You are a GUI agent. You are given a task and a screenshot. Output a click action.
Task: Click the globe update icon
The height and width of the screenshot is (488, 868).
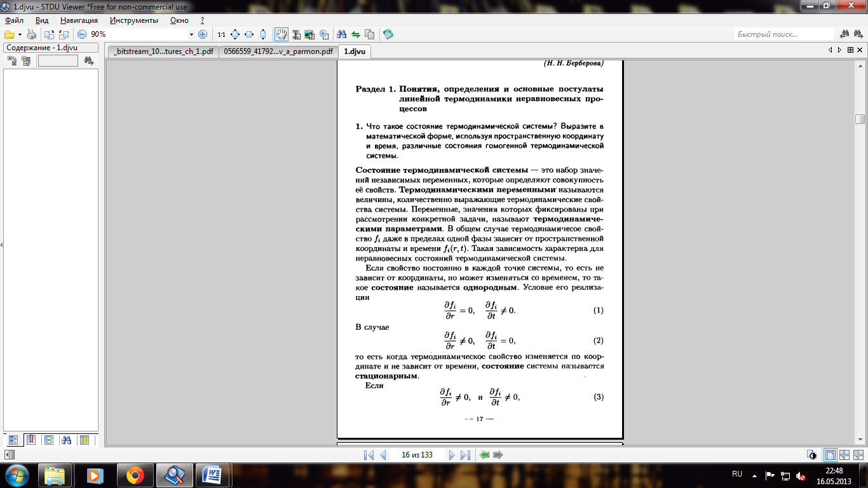point(388,34)
